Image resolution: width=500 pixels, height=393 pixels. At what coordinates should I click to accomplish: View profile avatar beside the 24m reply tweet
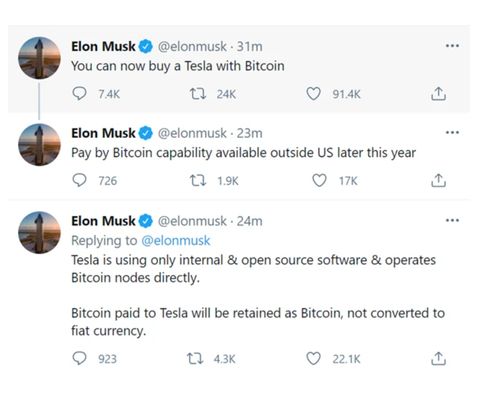[x=39, y=232]
